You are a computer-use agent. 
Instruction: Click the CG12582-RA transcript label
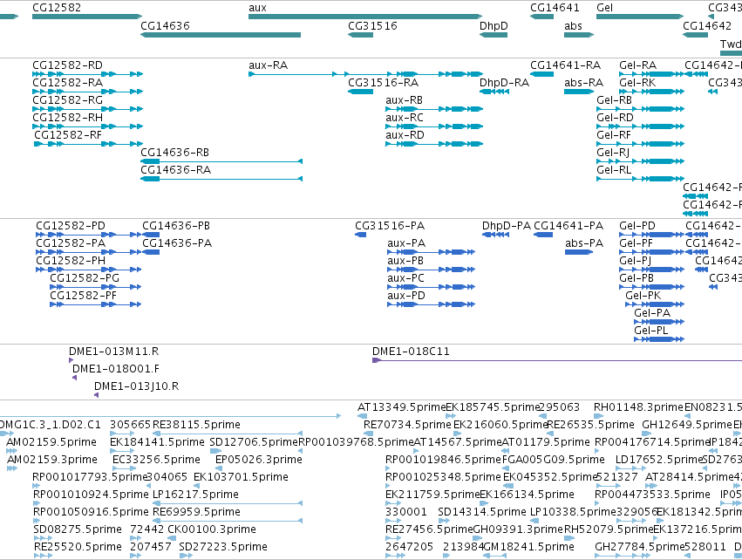coord(67,82)
